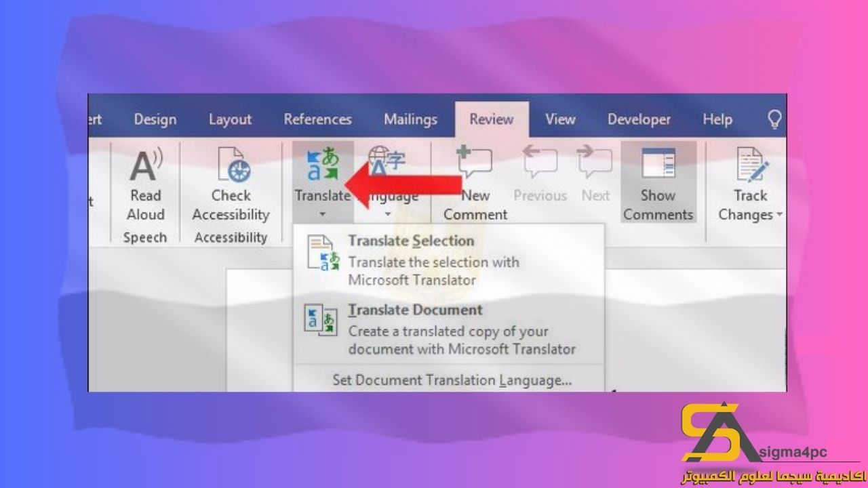Expand the Translate dropdown arrow
This screenshot has height=488, width=868.
(323, 214)
